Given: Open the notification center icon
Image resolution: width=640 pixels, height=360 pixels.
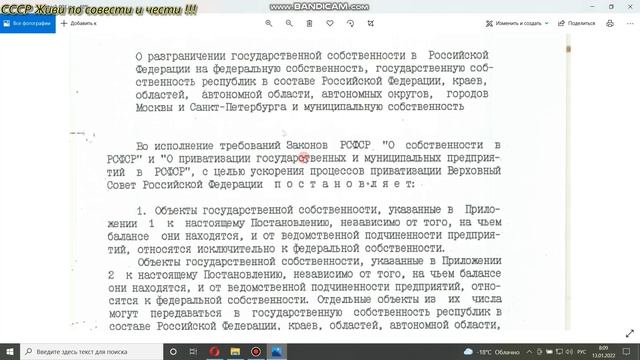Looking at the screenshot, I should [627, 352].
